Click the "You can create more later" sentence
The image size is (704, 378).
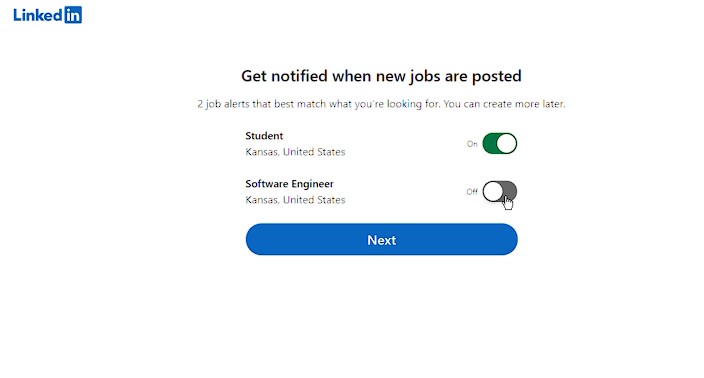[505, 104]
